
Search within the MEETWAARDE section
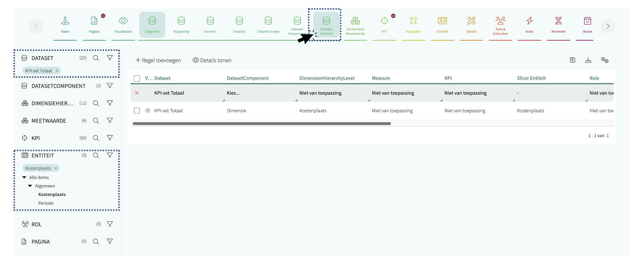96,120
